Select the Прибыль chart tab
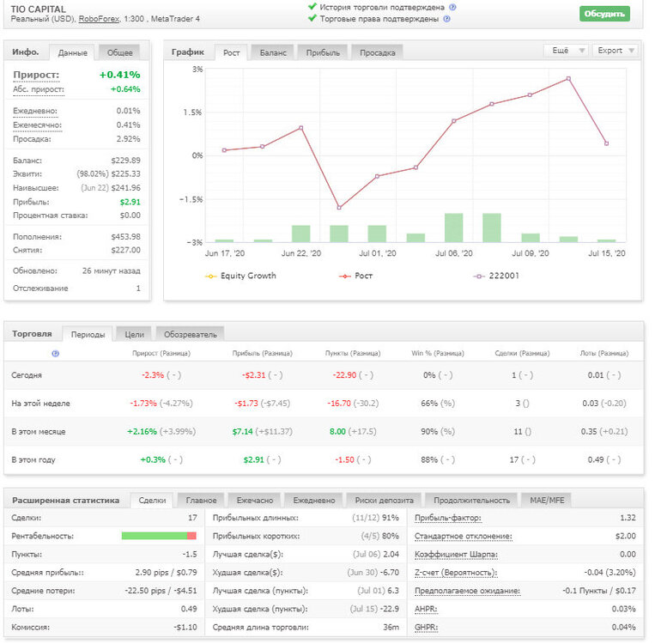The height and width of the screenshot is (644, 655). coord(323,52)
